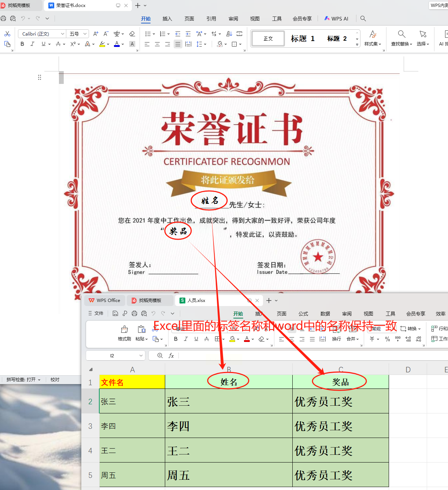
Task: Open the 五号 font size dropdown
Action: 85,34
